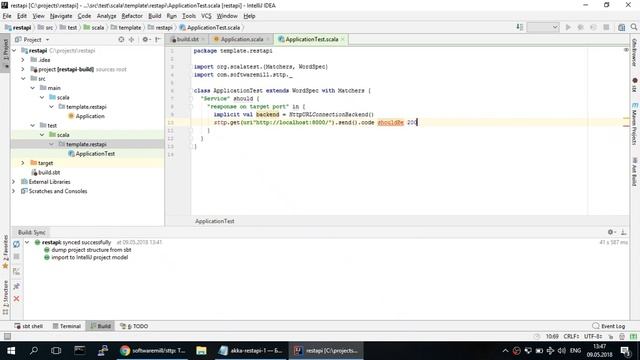Viewport: 640px width, 360px height.
Task: Click the build arrow icon beside run configuration
Action: [x=520, y=27]
